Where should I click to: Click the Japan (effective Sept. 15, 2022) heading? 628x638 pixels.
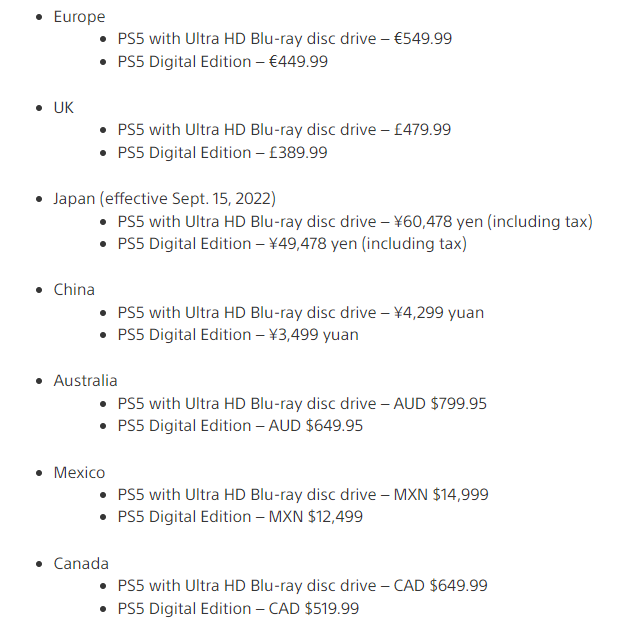tap(164, 199)
